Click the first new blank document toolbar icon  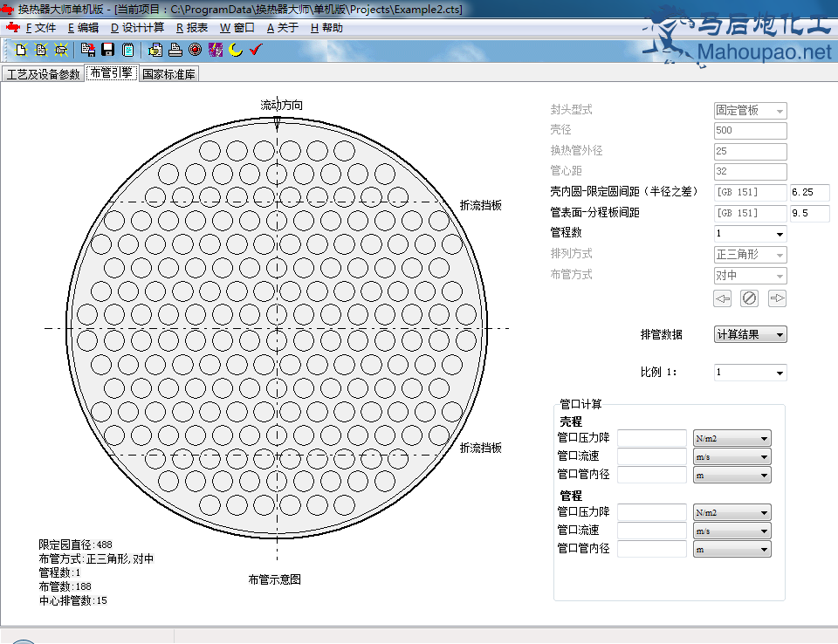tap(22, 50)
